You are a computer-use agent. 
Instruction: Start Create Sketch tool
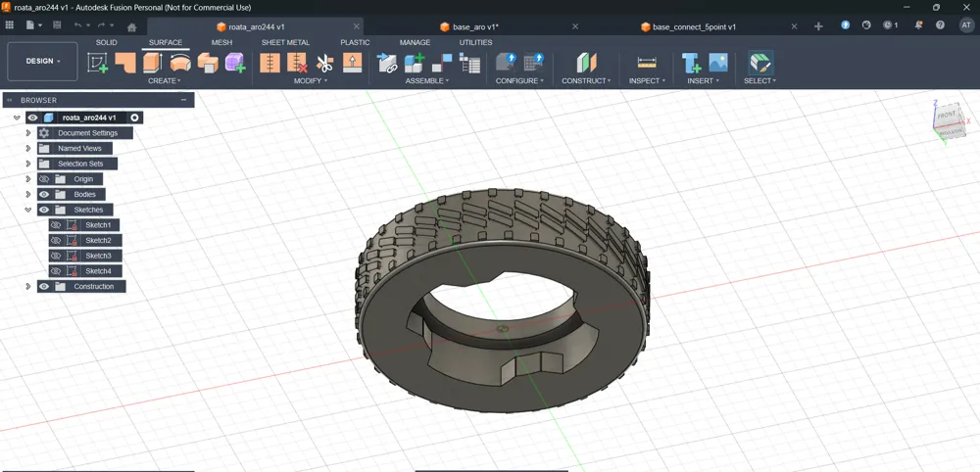pyautogui.click(x=97, y=63)
